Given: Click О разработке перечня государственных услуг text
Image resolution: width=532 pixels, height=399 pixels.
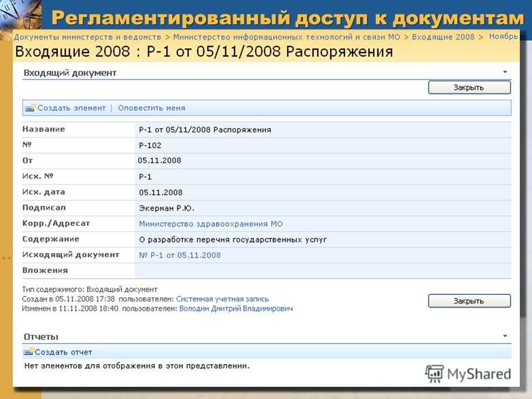Looking at the screenshot, I should tap(233, 239).
